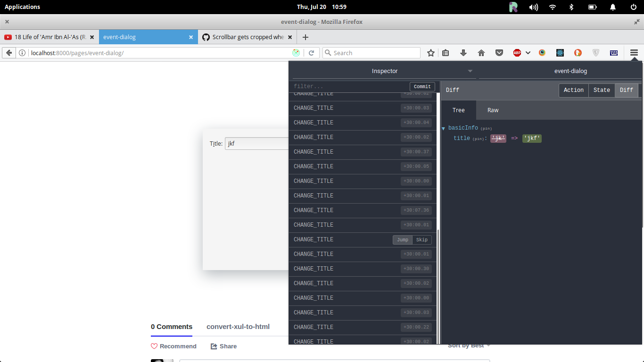Click the ZenMate shield icon

pos(595,52)
